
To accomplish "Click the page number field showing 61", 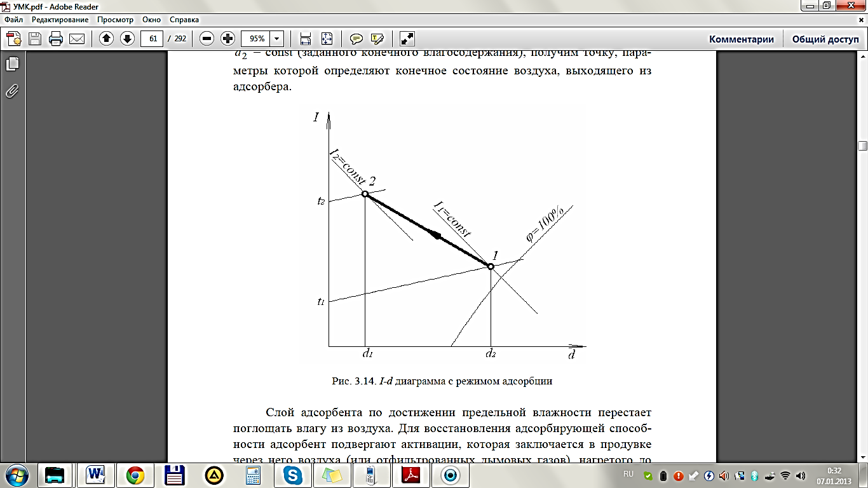I will 152,39.
